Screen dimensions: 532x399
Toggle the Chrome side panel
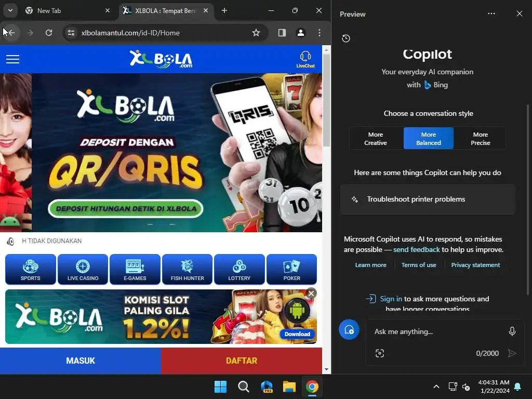tap(282, 33)
